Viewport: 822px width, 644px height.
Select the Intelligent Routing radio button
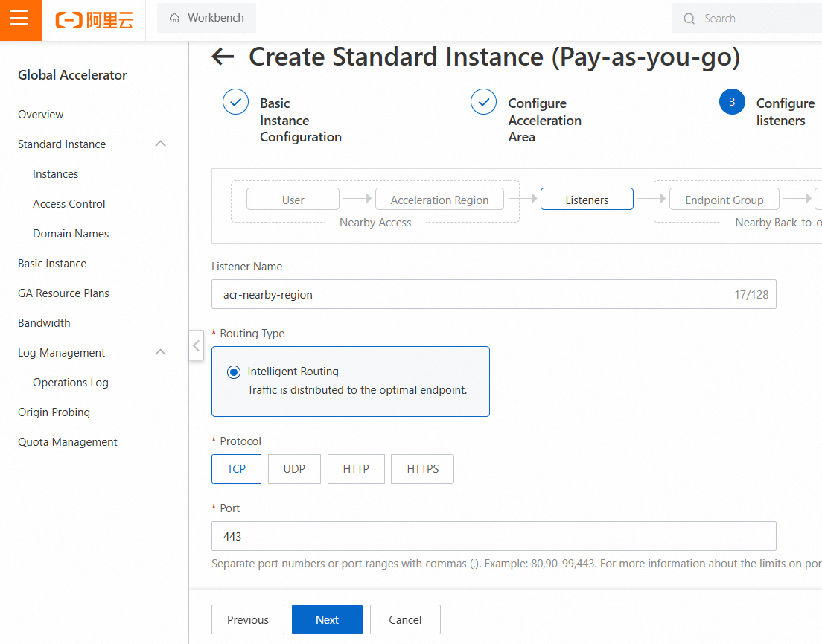tap(234, 372)
